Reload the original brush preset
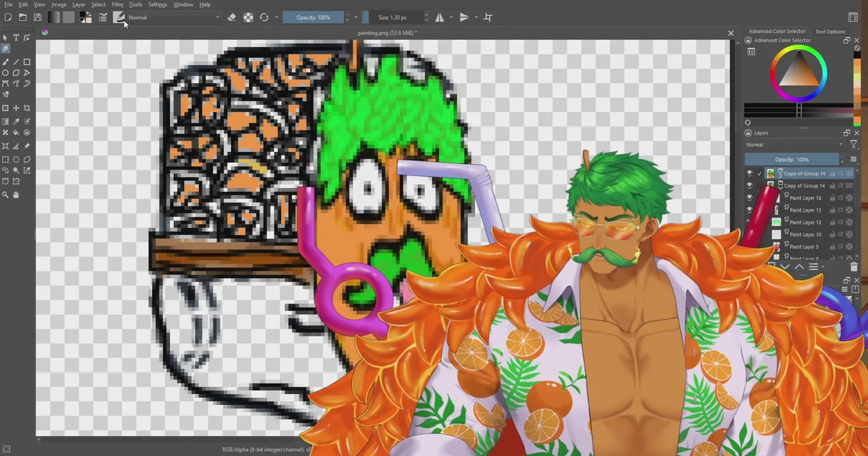868x456 pixels. tap(264, 18)
